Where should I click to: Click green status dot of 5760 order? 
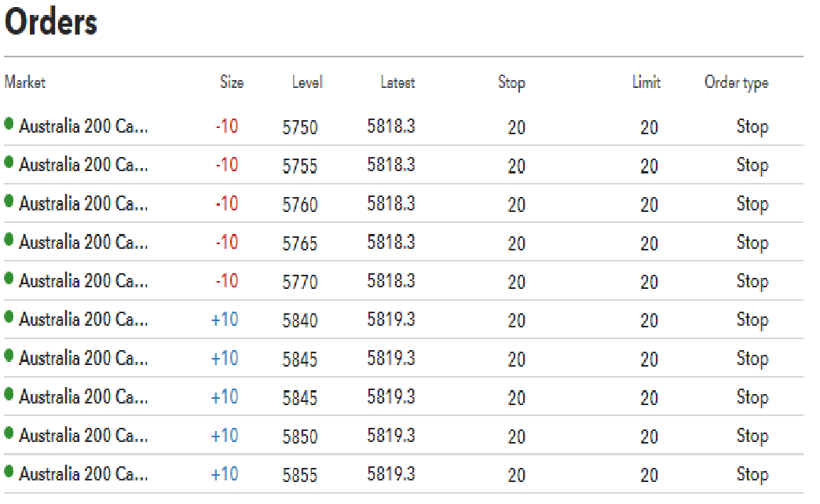pos(9,201)
